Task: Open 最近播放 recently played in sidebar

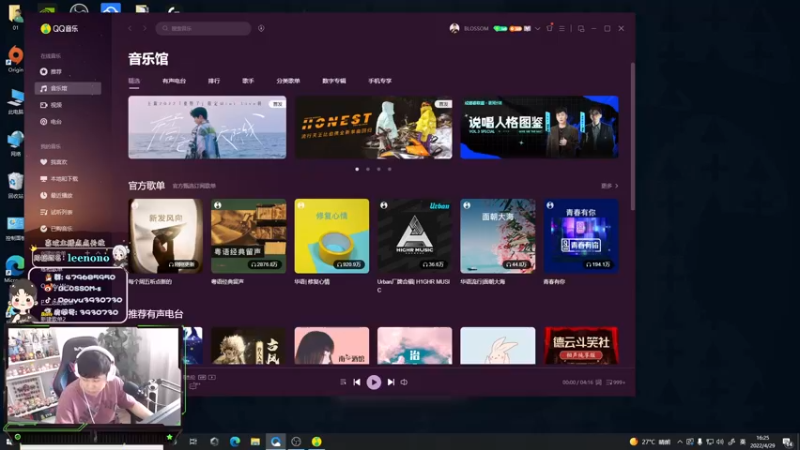Action: [57, 195]
